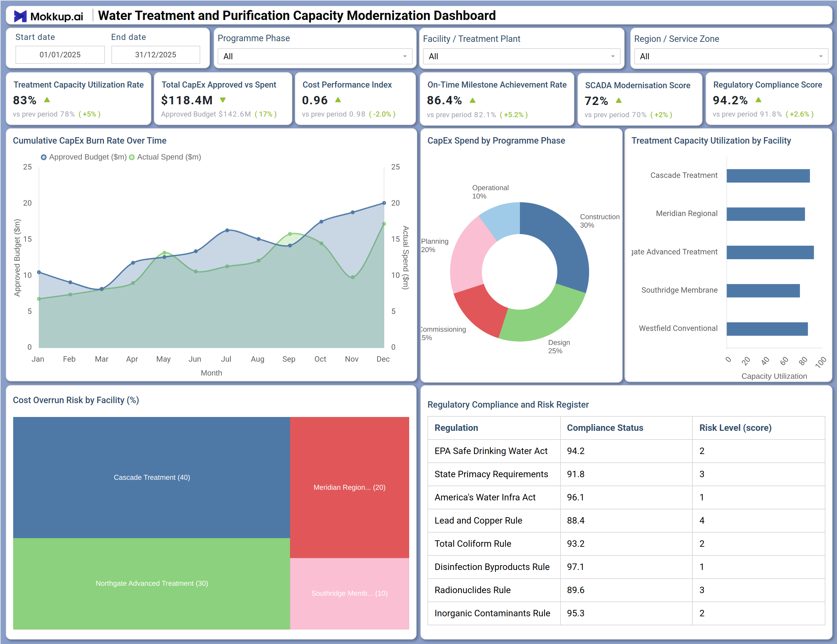
Task: Click the Treatment Capacity Utilization Rate card title
Action: [x=79, y=85]
